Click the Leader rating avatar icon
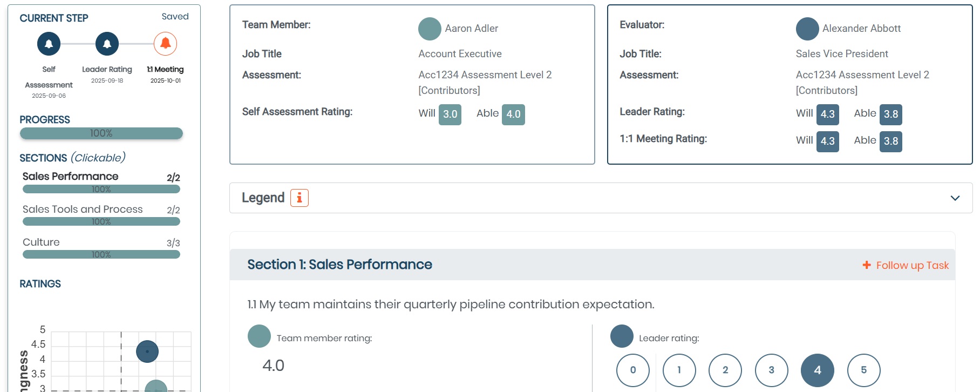 (x=622, y=336)
